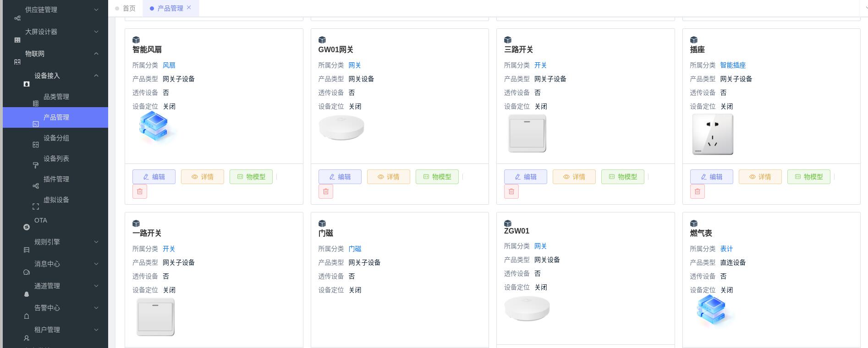
Task: Close the 产品管理 tab with X icon
Action: [x=189, y=8]
